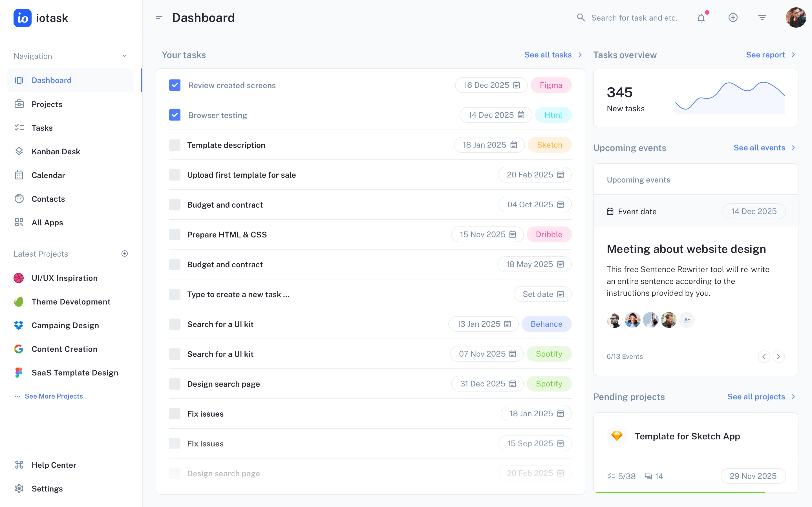Uncheck the Review created screens checkbox
The width and height of the screenshot is (812, 507).
coord(175,85)
